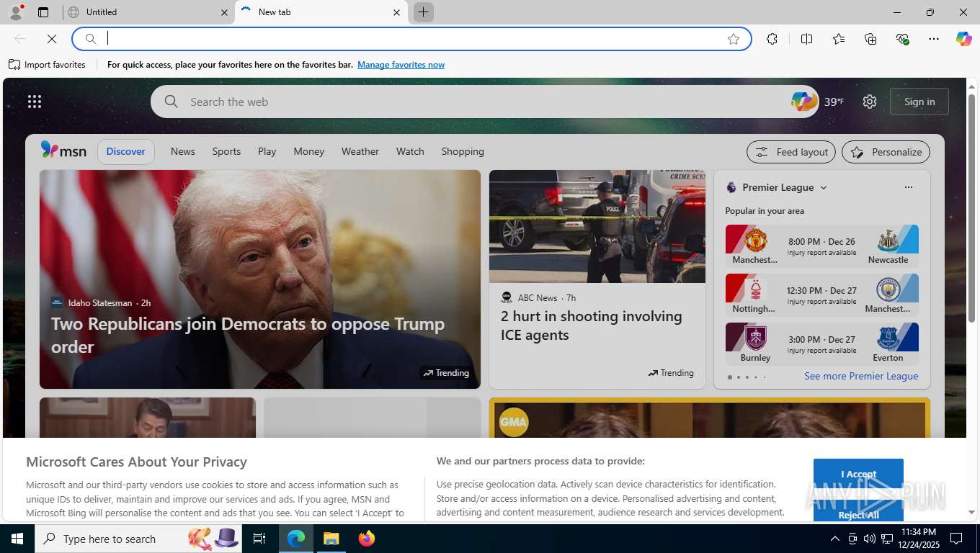Click the 39°F weather indicator

pyautogui.click(x=834, y=102)
